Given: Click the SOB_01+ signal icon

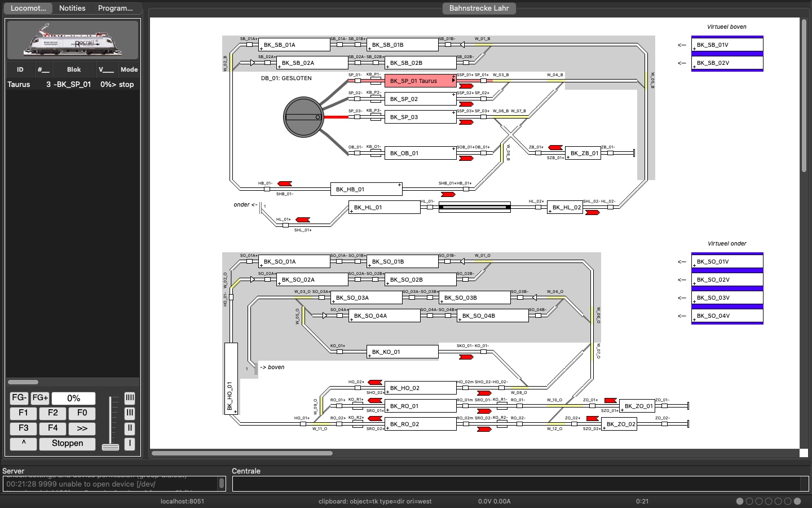Looking at the screenshot, I should 466,159.
